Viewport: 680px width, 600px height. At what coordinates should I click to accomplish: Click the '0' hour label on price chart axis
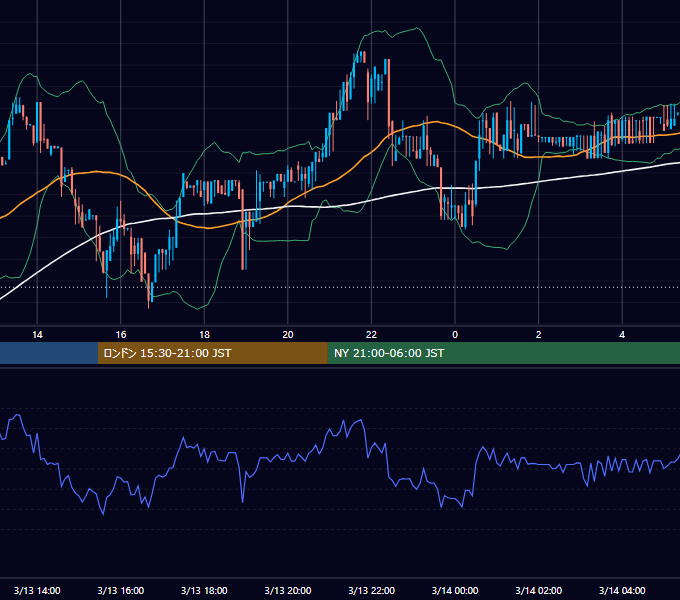(x=455, y=335)
